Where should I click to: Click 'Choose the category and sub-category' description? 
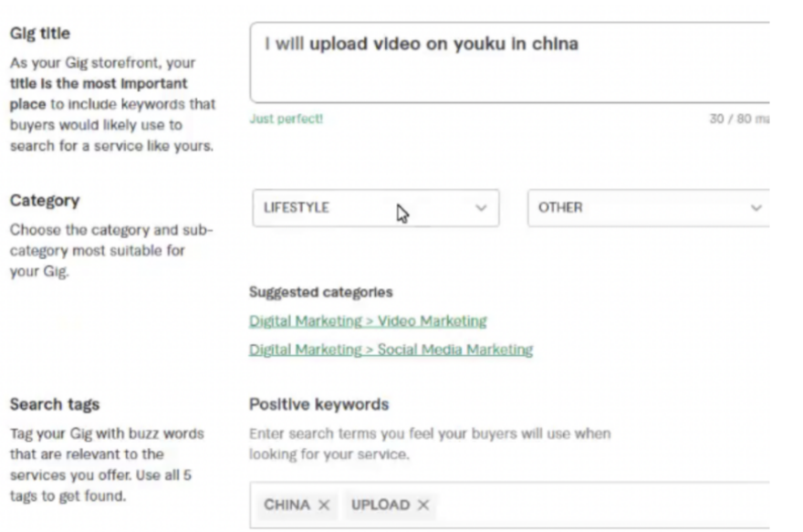pyautogui.click(x=111, y=250)
